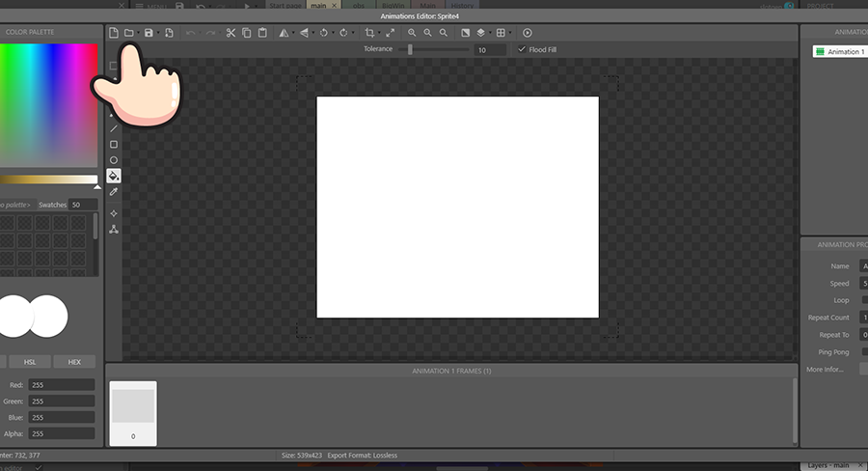Screen dimensions: 868x471
Task: Toggle the Loop checkbox in animation properties
Action: click(864, 300)
